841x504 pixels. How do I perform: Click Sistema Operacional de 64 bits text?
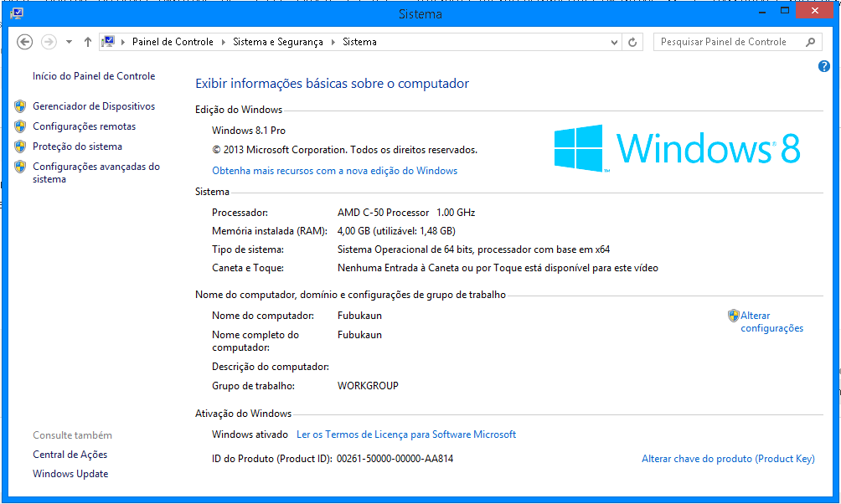pyautogui.click(x=473, y=249)
